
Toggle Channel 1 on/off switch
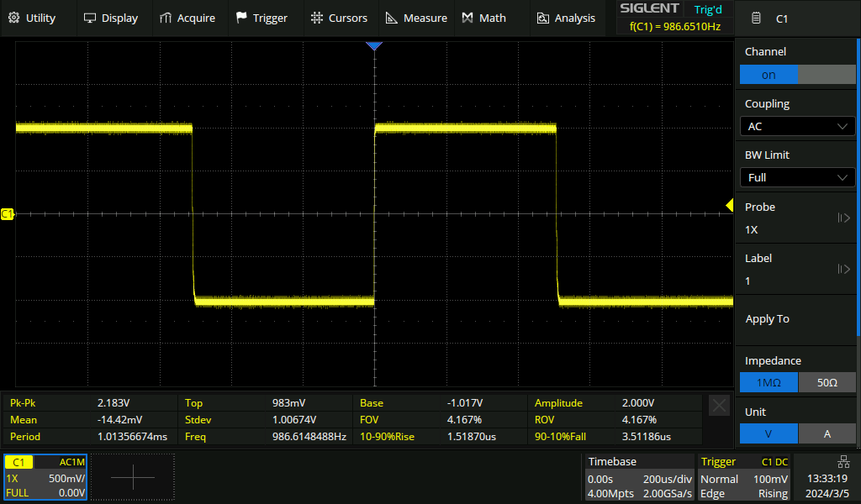[797, 75]
